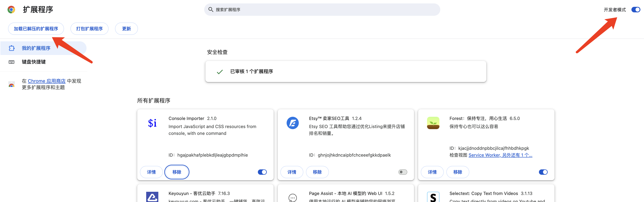Click 加载已解压的扩展程序 button
This screenshot has width=644, height=202.
click(x=36, y=29)
